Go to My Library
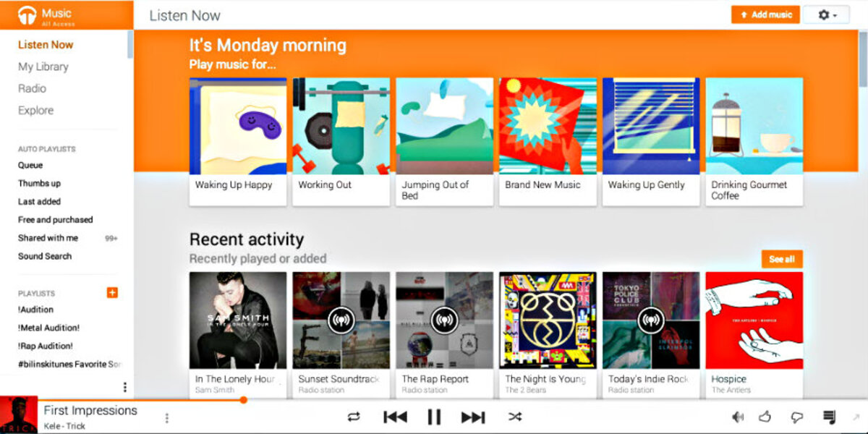This screenshot has height=434, width=868. point(43,67)
